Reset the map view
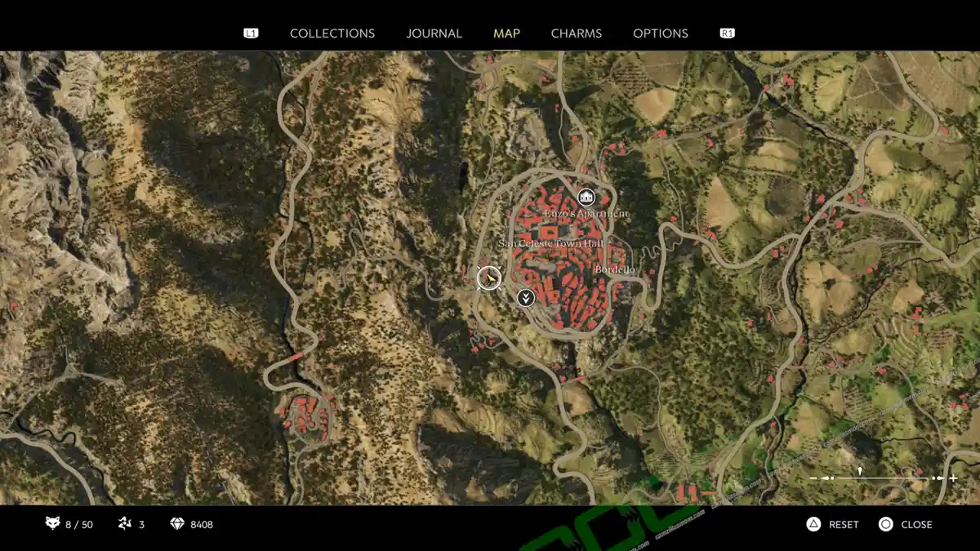980x551 pixels. click(x=844, y=525)
